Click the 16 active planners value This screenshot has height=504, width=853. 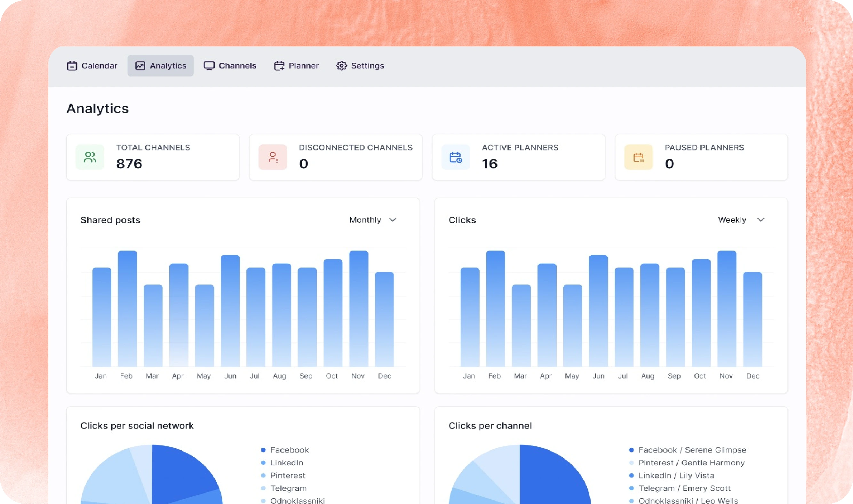(x=490, y=164)
